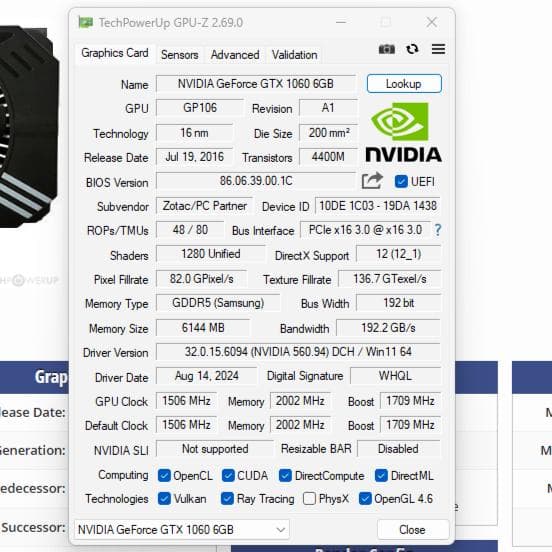This screenshot has width=552, height=552.
Task: Click the ROPs/TMUs value 48 / 80
Action: click(x=190, y=230)
